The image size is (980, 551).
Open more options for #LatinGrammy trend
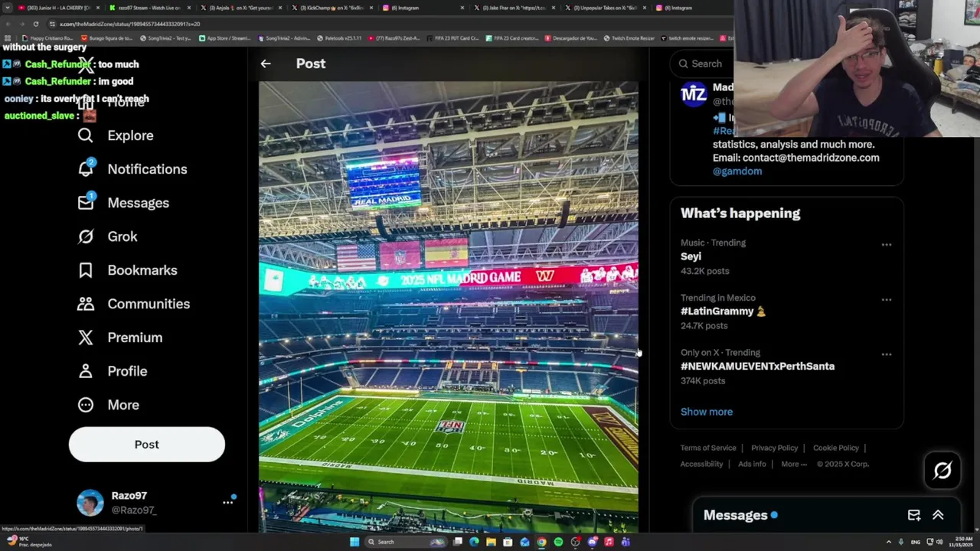887,300
